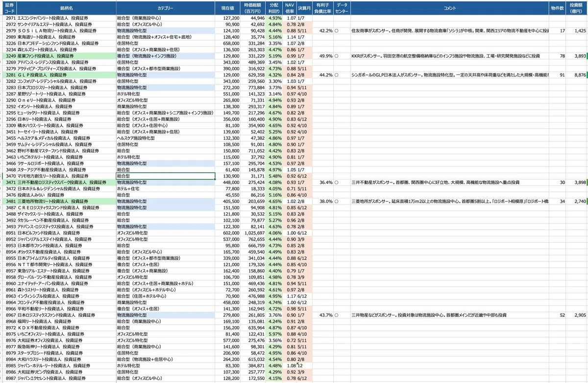The height and width of the screenshot is (383, 588).
Task: Select the ＫＤＸ不動産投資法人 name cell
Action: (67, 328)
